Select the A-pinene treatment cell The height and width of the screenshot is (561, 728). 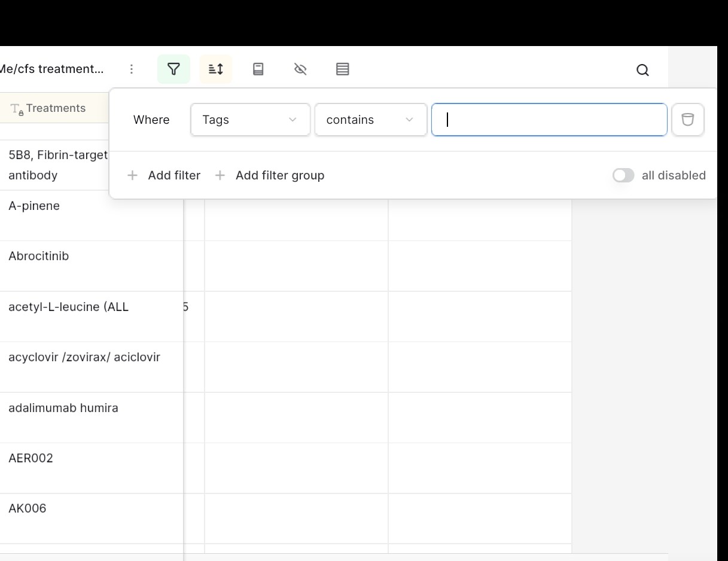pyautogui.click(x=34, y=206)
